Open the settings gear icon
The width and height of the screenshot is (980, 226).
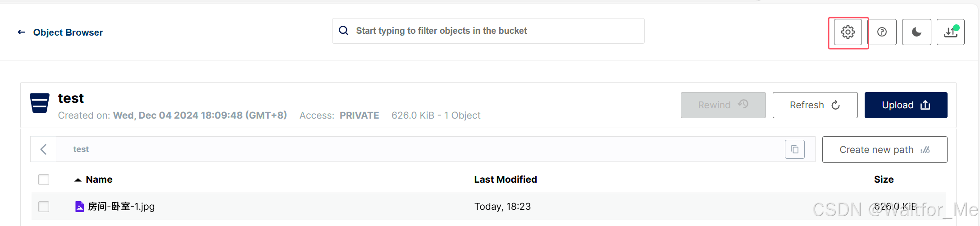pyautogui.click(x=848, y=32)
